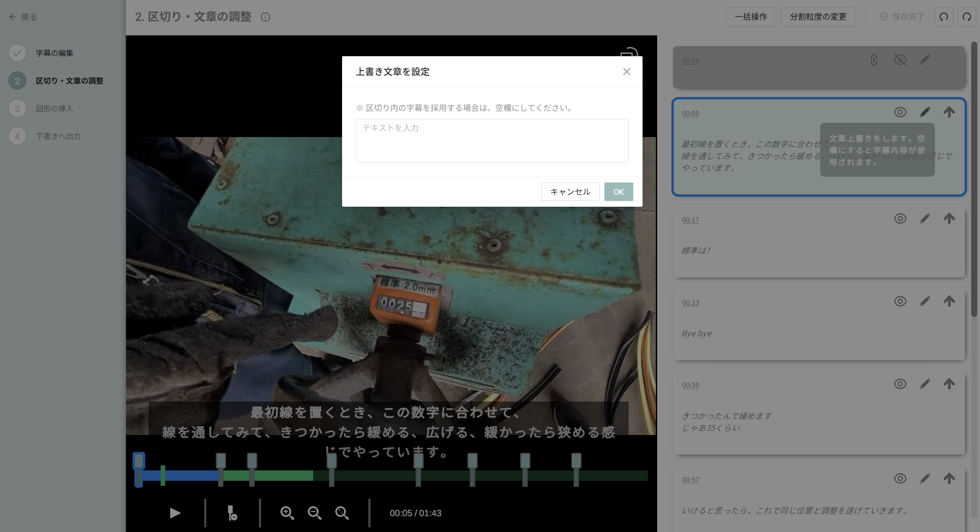The image size is (980, 532).
Task: Click the zoom in timeline magnifier
Action: point(287,513)
